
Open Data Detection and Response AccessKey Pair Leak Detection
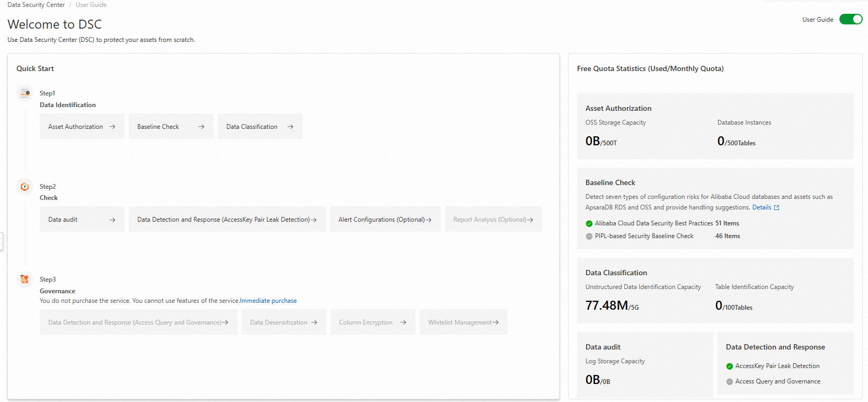click(x=227, y=219)
